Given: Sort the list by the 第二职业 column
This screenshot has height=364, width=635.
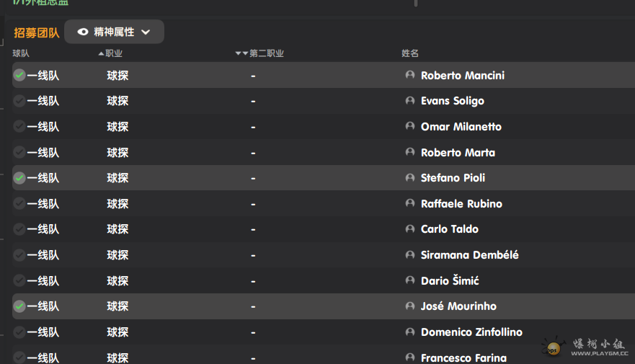Looking at the screenshot, I should 266,53.
